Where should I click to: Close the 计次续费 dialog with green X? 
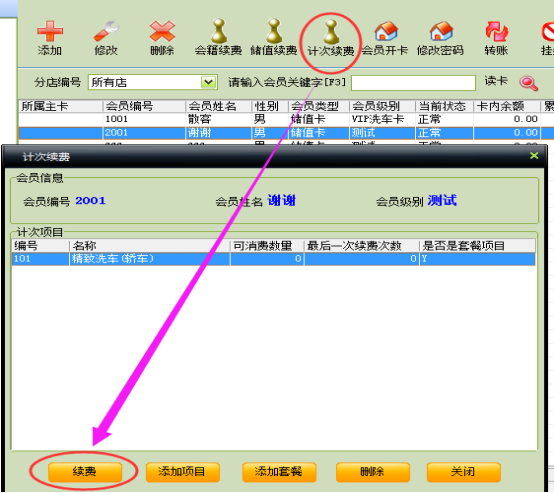[x=534, y=155]
